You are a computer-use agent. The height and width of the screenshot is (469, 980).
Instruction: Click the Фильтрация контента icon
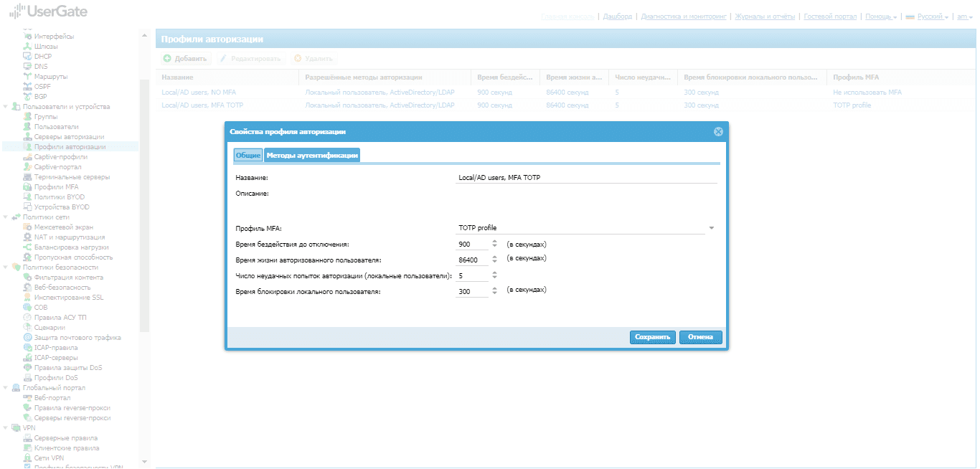(28, 278)
